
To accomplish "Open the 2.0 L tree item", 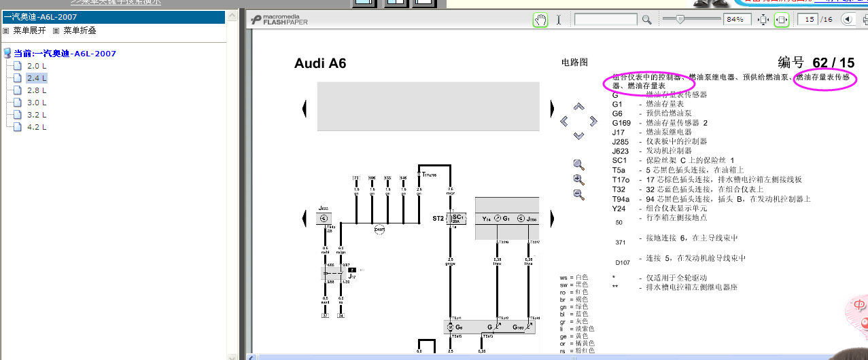I will 37,66.
